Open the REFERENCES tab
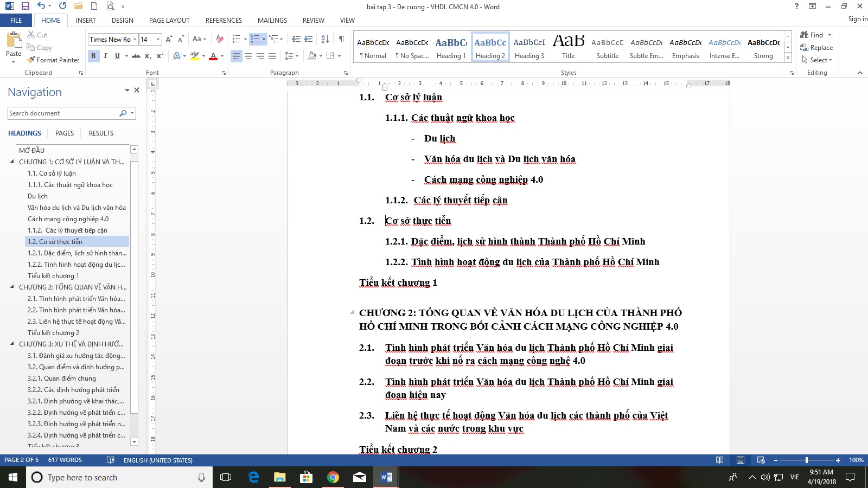The image size is (868, 488). click(x=224, y=20)
